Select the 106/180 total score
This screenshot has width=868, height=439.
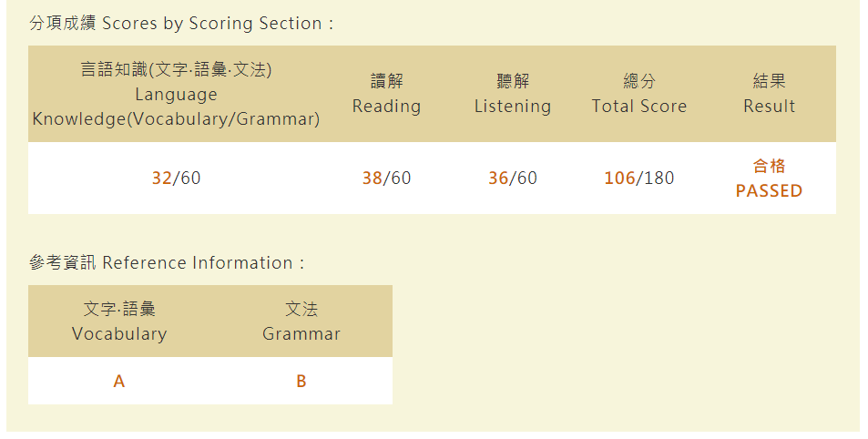[638, 179]
